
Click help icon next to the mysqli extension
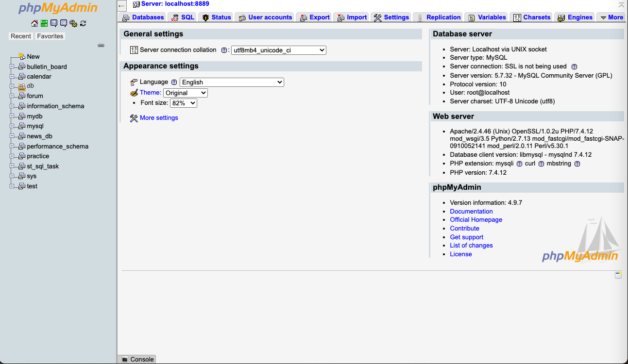[x=519, y=164]
